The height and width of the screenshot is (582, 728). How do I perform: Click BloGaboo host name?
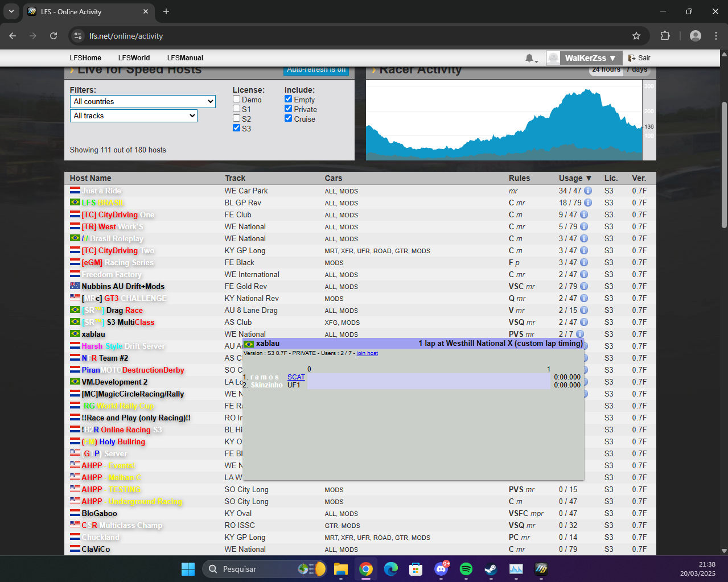pos(99,514)
